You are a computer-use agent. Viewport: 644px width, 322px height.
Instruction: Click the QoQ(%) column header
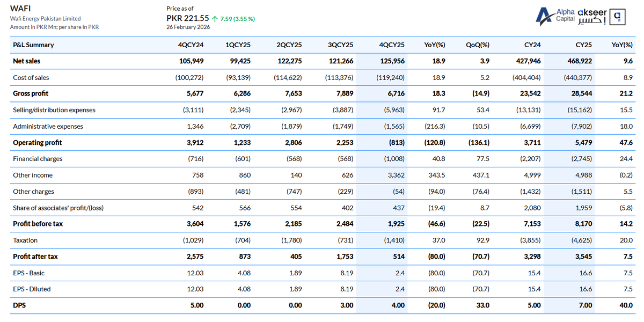pyautogui.click(x=478, y=45)
